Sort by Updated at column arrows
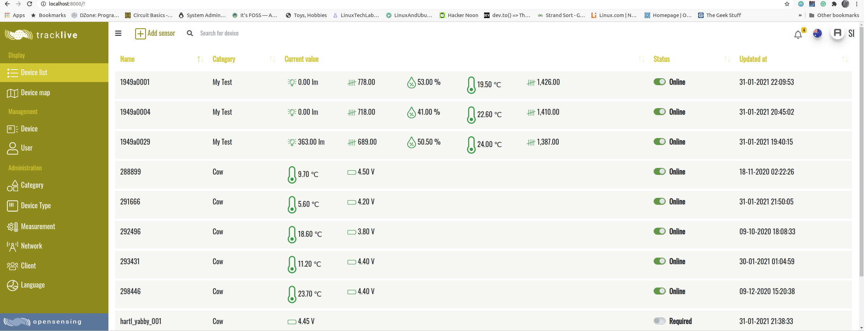868x331 pixels. click(x=845, y=59)
